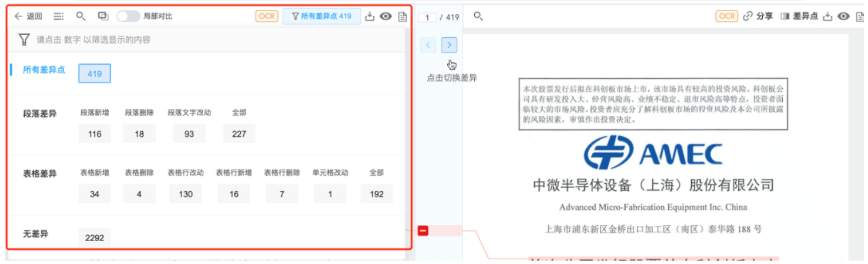Click the text Advanced Micro-Fabrication Equipment Inc. China
Viewport: 868px width, 264px height.
[653, 208]
